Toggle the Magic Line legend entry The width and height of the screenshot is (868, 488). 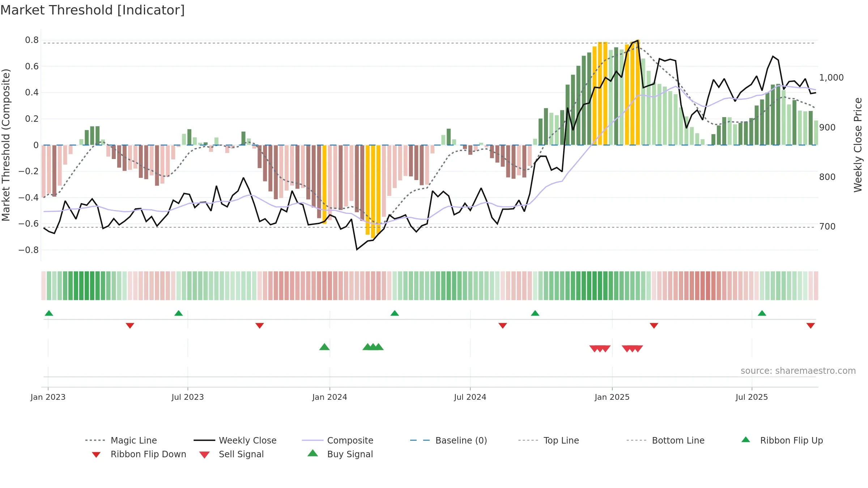pos(121,440)
